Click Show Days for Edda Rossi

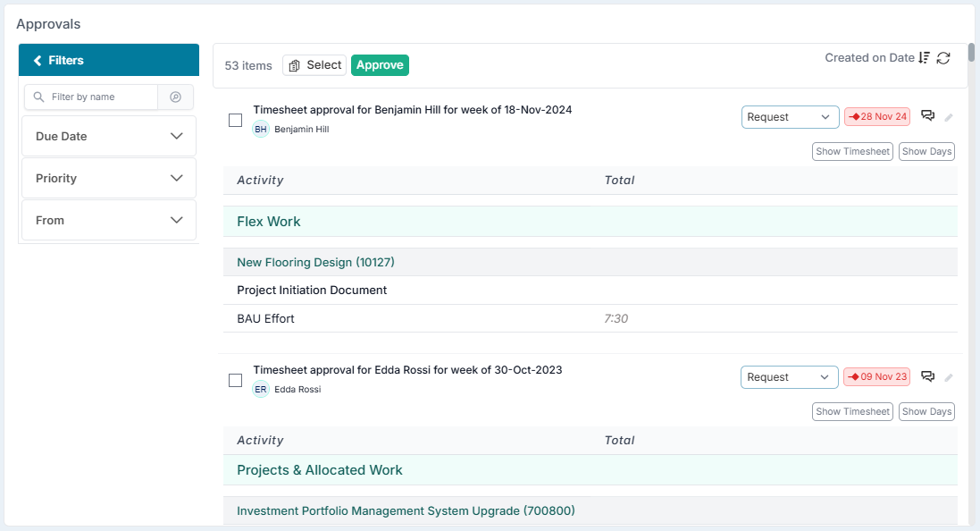click(926, 412)
